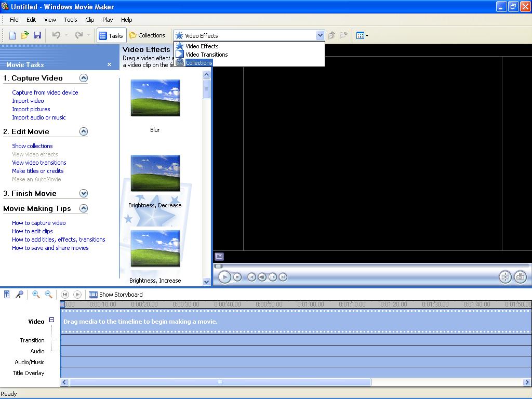This screenshot has width=532, height=399.
Task: Click Show Storyboard button
Action: (x=116, y=295)
